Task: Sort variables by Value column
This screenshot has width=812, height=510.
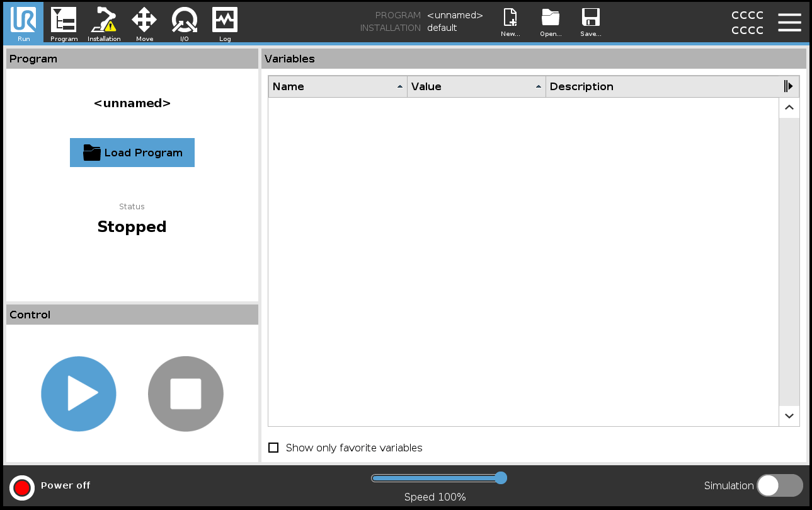Action: coord(476,87)
